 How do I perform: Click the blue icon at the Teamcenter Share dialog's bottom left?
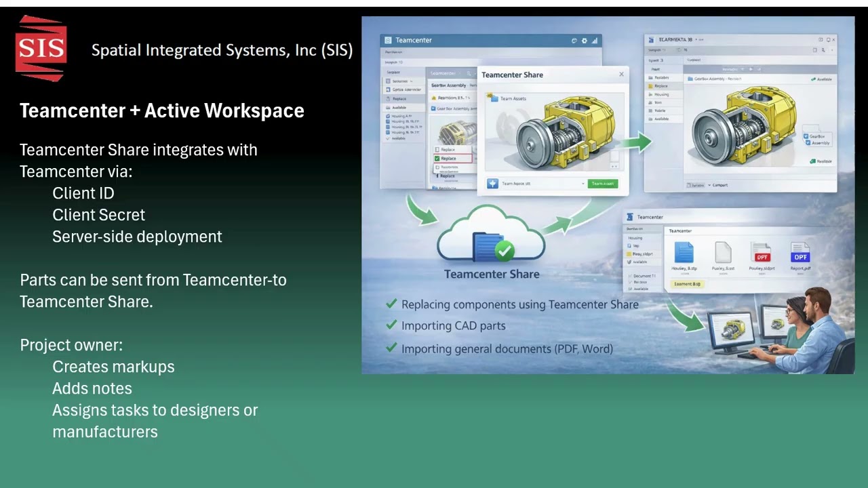pyautogui.click(x=492, y=184)
